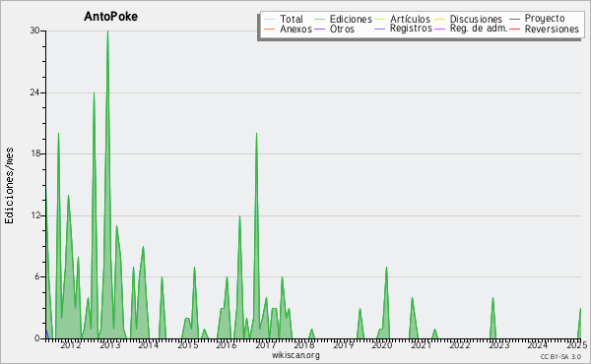Click the 2017 year label

(266, 345)
